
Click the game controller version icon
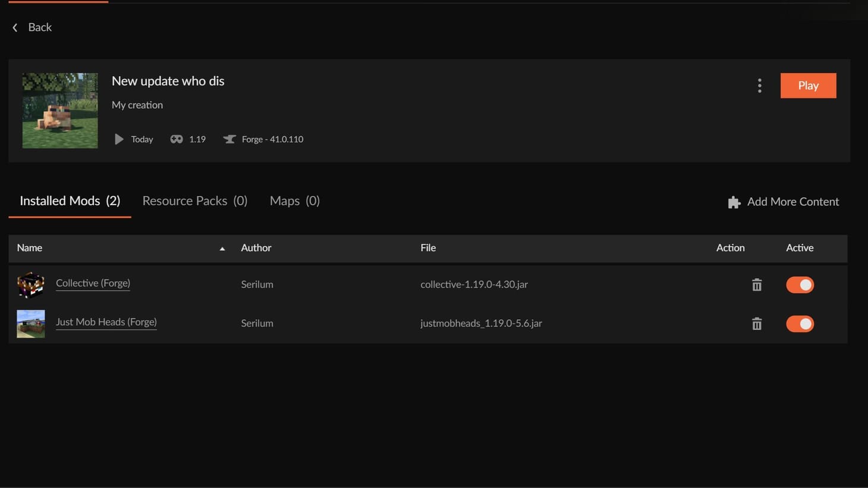click(x=177, y=139)
